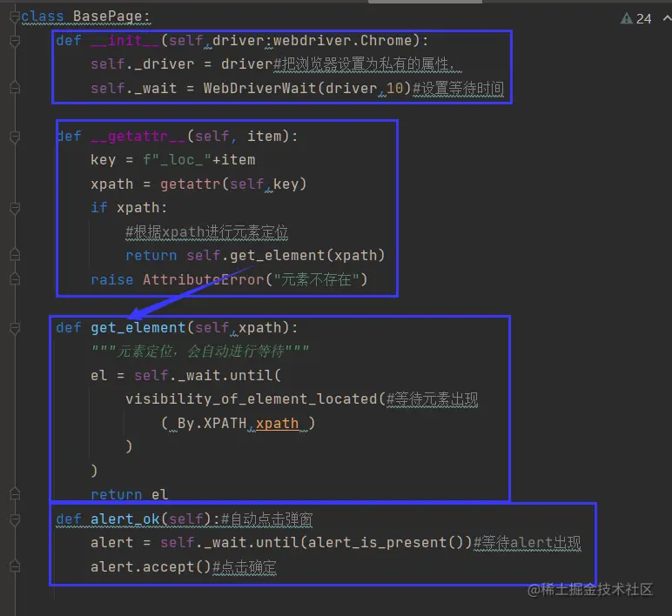Viewport: 672px width, 616px height.
Task: Click the f"_loc_" string literal
Action: 177,160
